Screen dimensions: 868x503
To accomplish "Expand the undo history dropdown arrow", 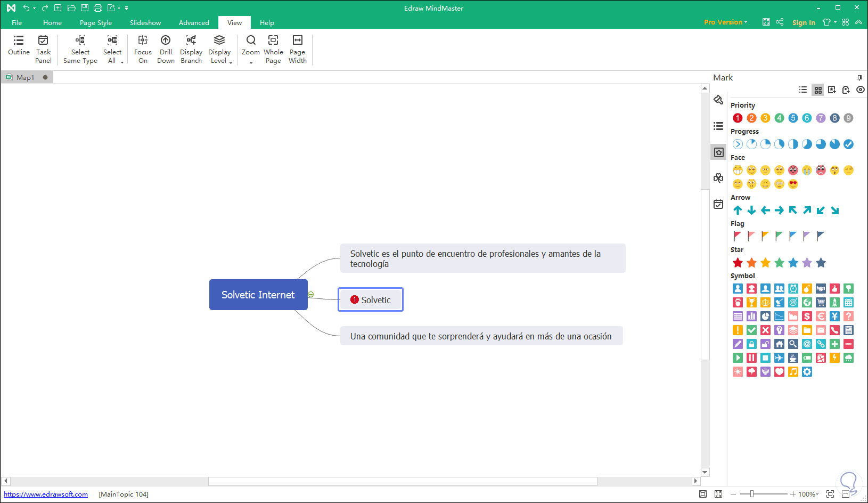I will (x=35, y=8).
